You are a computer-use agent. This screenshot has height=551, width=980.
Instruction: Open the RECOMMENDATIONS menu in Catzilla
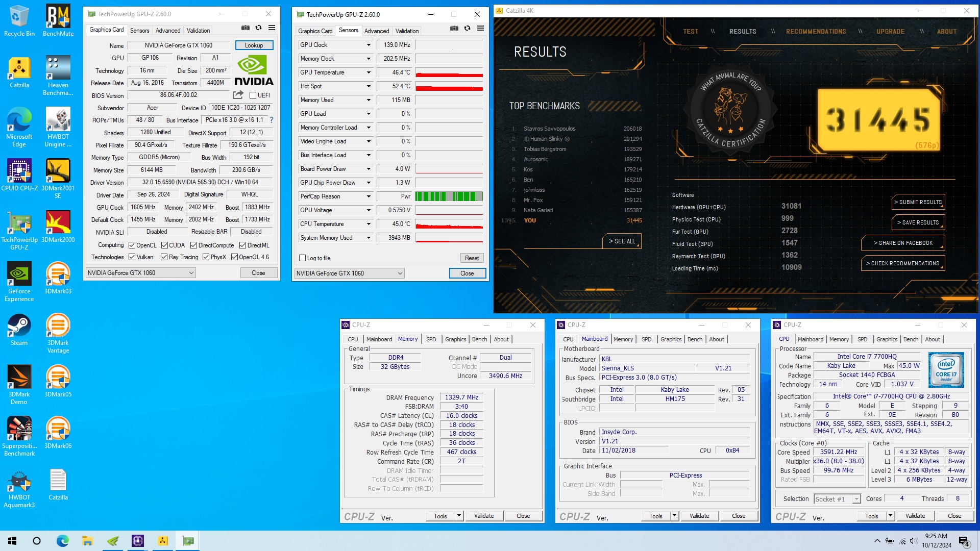[816, 32]
